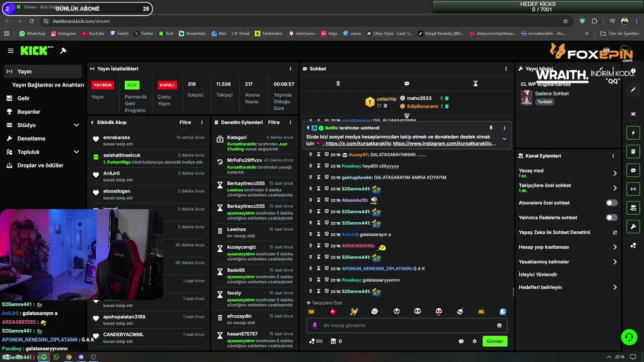
Task: Select the SA emote below Takipçilere Özel
Action: 311,312
